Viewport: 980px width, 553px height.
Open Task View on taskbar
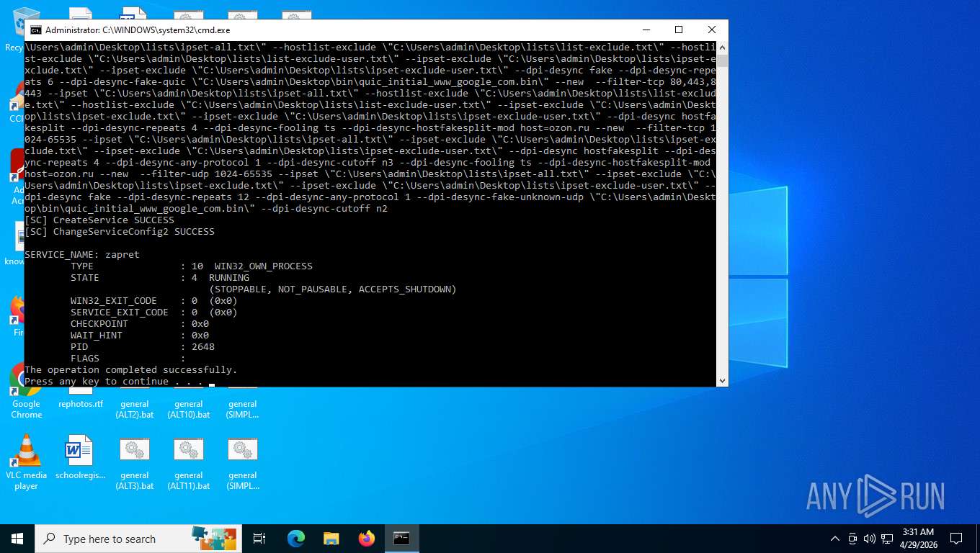pyautogui.click(x=259, y=539)
